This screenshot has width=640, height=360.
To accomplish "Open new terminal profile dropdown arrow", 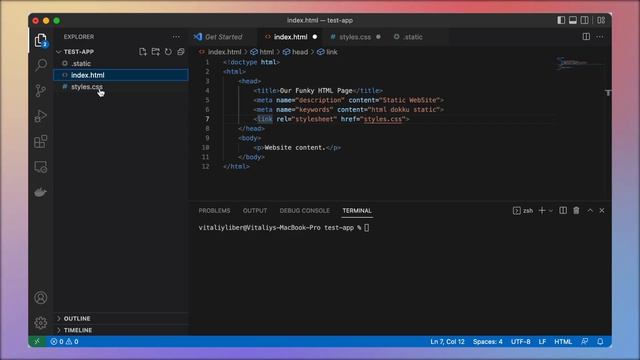I will point(551,211).
